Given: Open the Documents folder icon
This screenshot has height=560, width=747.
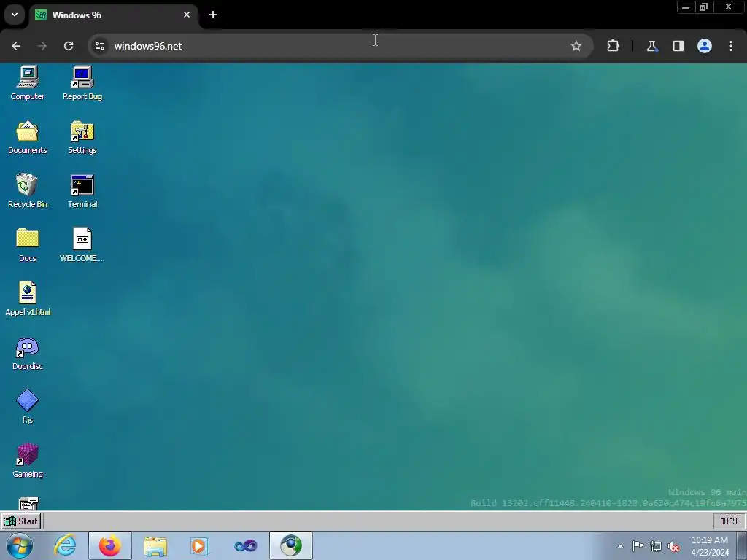Looking at the screenshot, I should pos(28,137).
